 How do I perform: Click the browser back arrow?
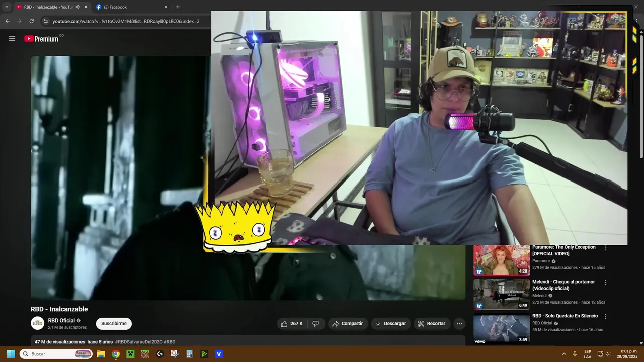7,21
